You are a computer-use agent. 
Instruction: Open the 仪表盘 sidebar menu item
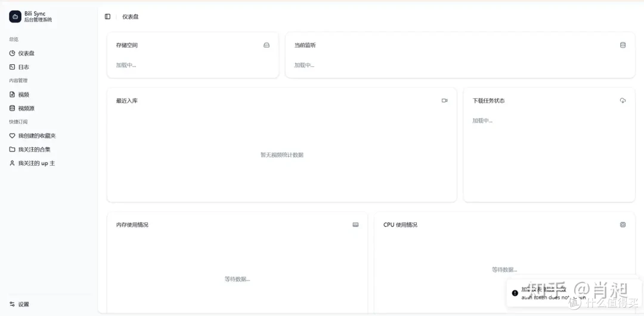coord(48,53)
